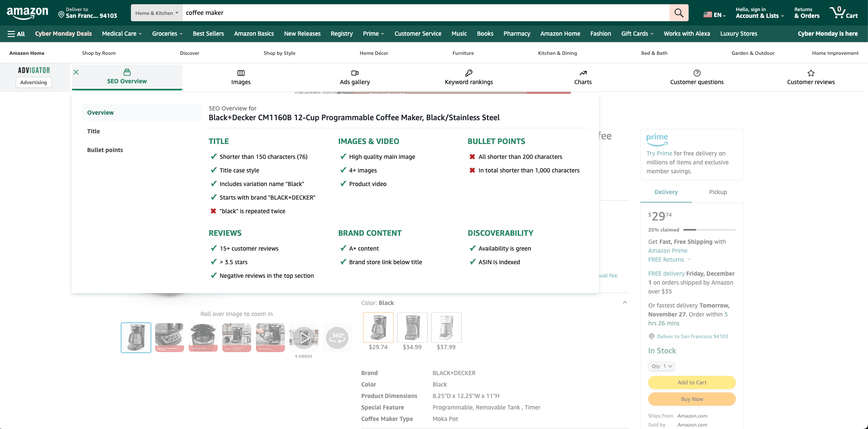Click the 25% claimed progress bar
868x429 pixels.
click(x=709, y=230)
